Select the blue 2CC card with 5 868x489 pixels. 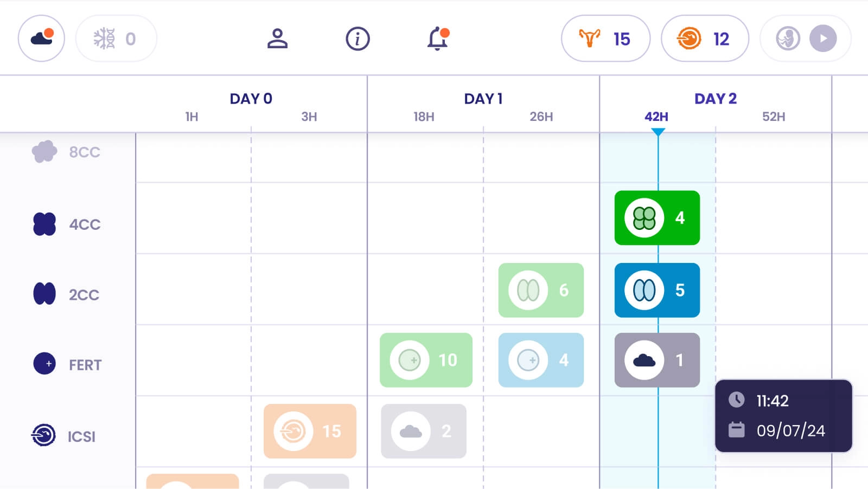coord(657,290)
